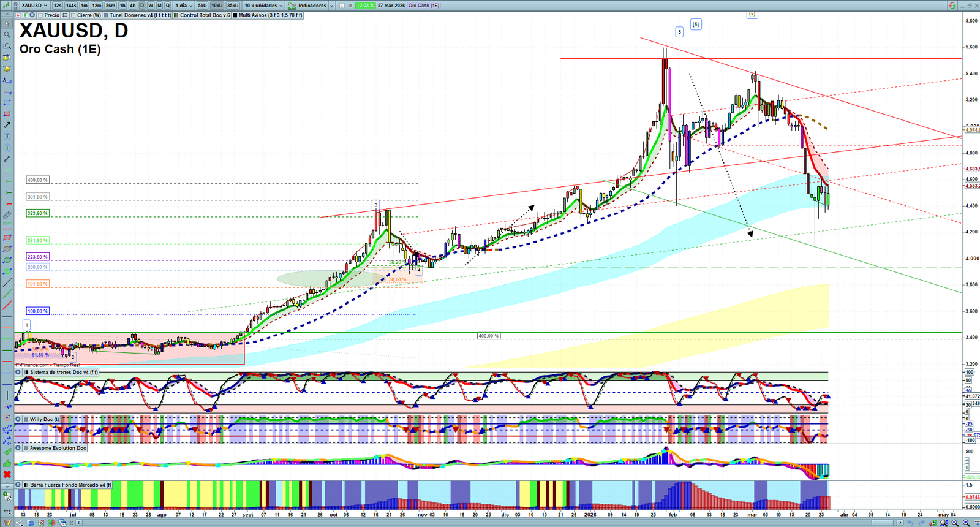Toggle the Cierre (W) checkbox
The image size is (980, 527).
(x=73, y=15)
